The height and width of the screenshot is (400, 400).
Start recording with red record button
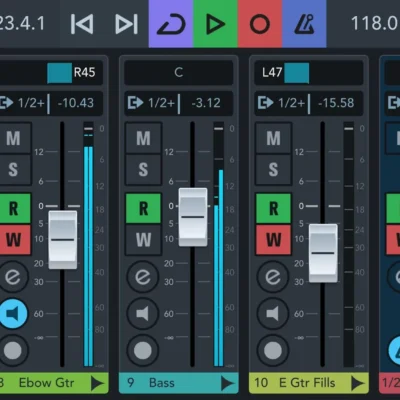tap(260, 24)
